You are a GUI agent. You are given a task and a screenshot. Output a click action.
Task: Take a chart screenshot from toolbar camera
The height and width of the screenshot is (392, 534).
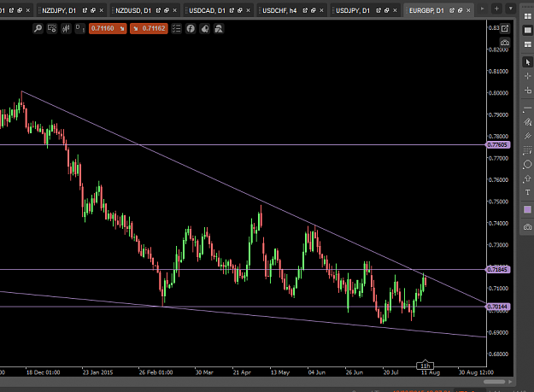point(527,227)
